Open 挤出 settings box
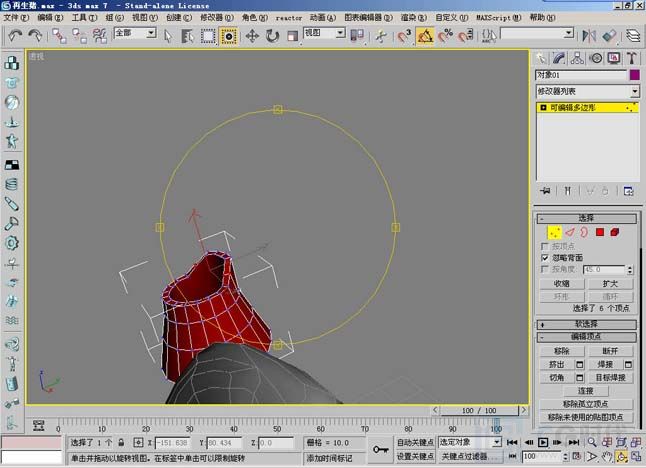This screenshot has width=646, height=468. point(580,365)
